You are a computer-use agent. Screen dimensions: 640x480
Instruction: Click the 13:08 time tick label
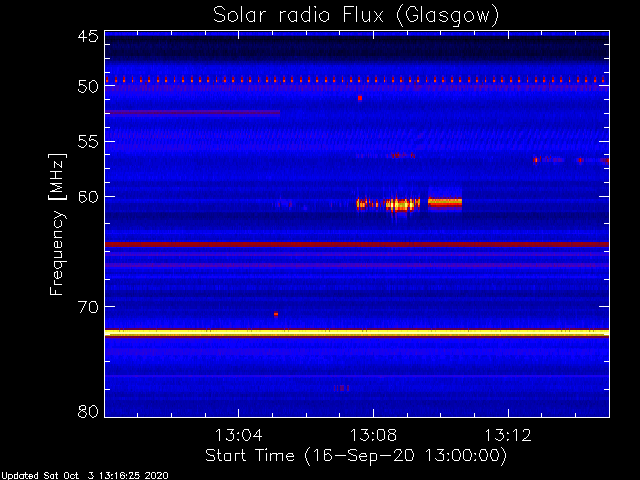373,435
